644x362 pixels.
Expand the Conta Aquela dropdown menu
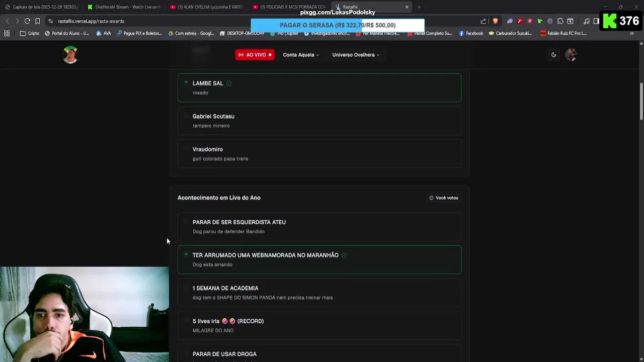(x=301, y=55)
